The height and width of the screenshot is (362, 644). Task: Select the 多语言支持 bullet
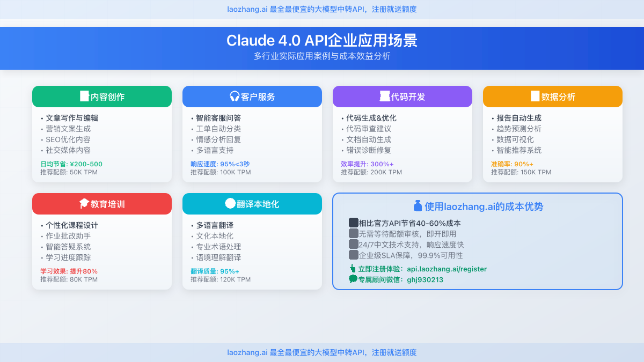(x=212, y=150)
